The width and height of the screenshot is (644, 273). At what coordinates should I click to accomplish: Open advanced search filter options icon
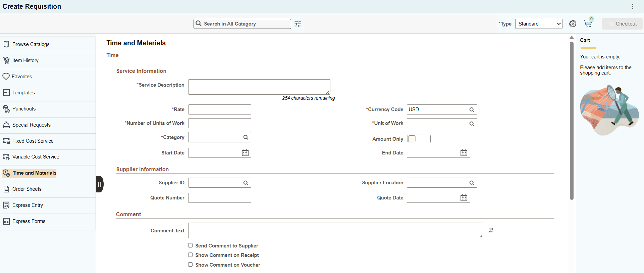point(298,24)
